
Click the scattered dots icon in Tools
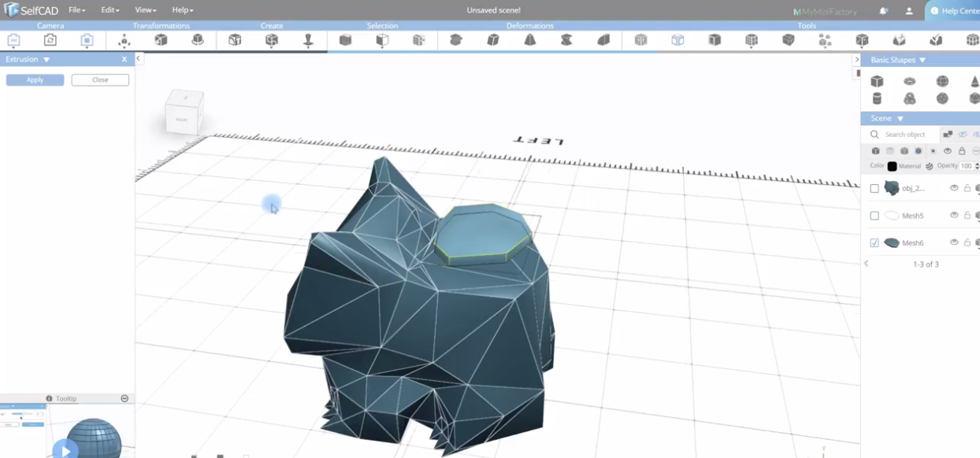(x=825, y=40)
